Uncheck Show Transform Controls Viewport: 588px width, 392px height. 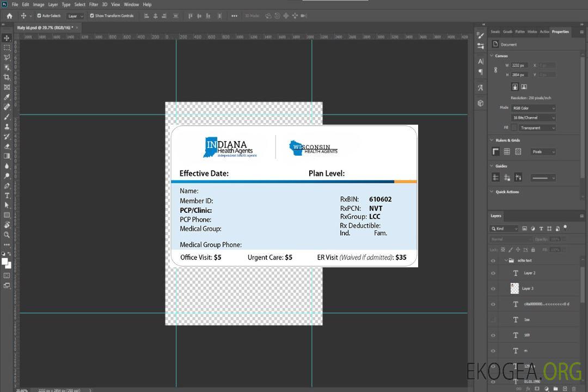point(92,16)
